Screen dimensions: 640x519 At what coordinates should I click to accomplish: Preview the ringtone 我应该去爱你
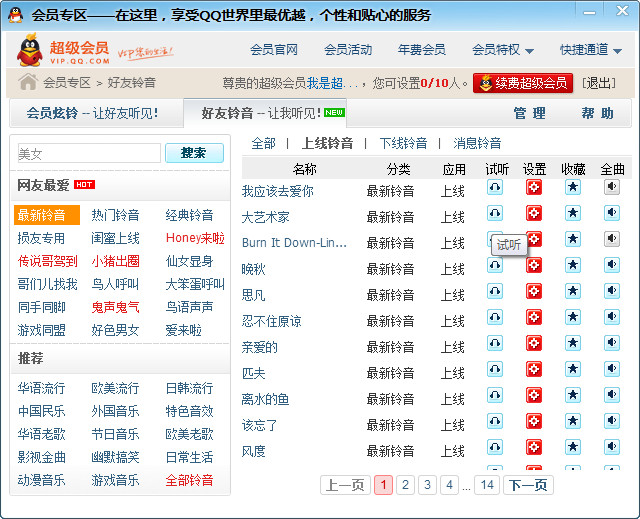click(495, 188)
